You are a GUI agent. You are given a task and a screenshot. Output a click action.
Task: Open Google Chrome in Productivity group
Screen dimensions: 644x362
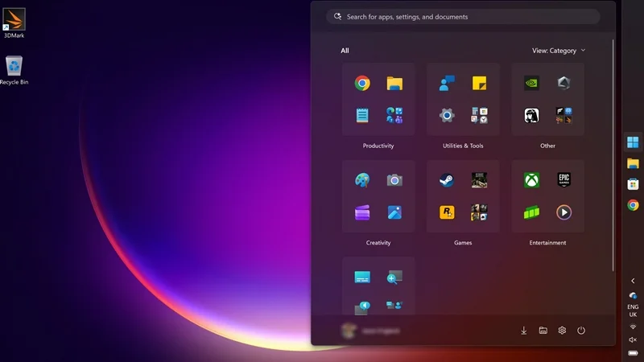362,84
